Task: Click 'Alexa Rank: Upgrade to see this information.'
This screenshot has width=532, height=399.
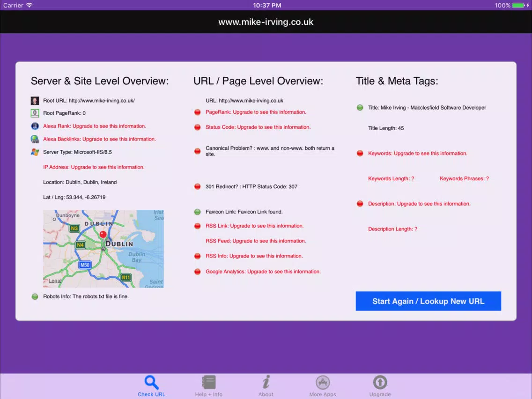Action: click(x=94, y=126)
